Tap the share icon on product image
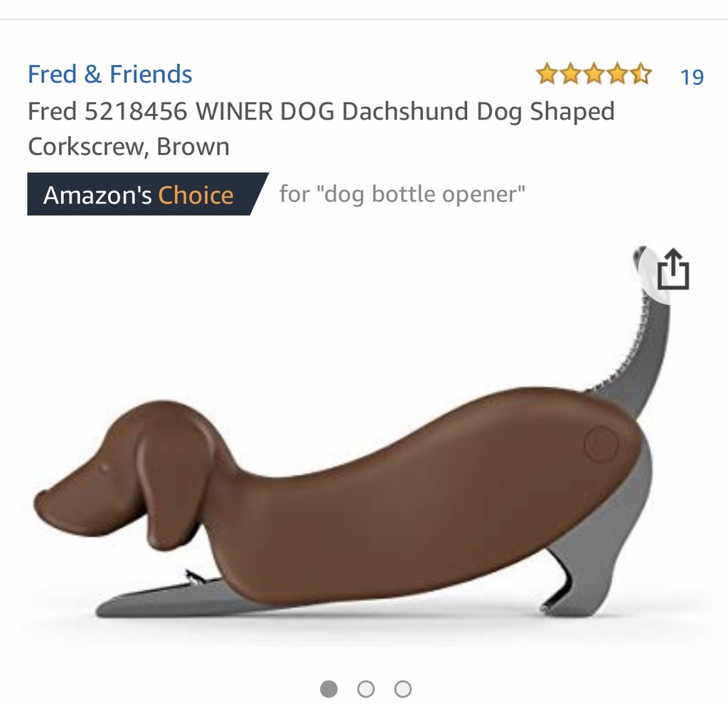728x707 pixels. pos(673,270)
